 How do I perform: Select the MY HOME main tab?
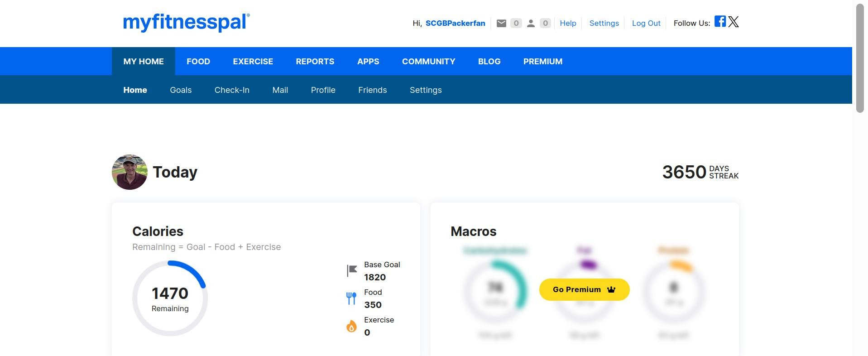(144, 61)
